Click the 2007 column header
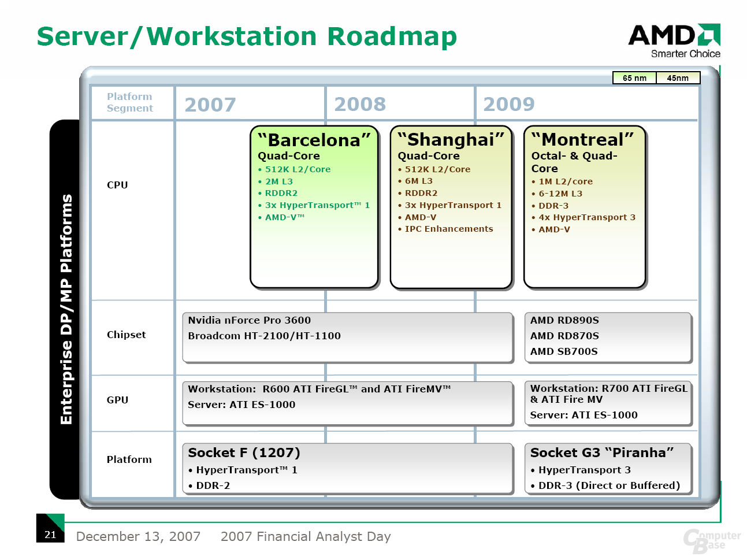 tap(210, 105)
